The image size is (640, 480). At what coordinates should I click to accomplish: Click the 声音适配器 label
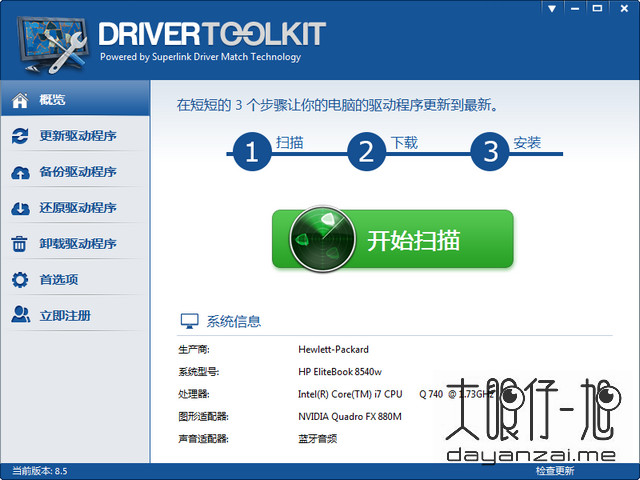[x=203, y=439]
